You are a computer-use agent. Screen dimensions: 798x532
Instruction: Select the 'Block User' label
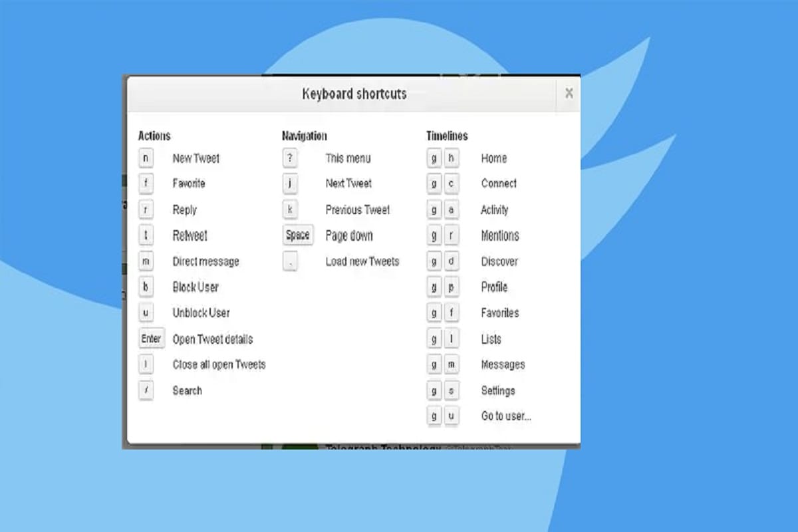196,287
